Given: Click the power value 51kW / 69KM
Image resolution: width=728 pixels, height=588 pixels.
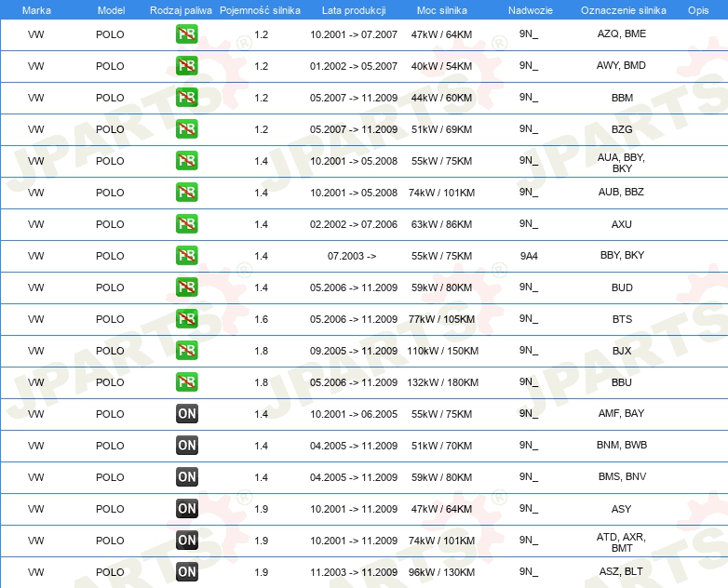Looking at the screenshot, I should 441,129.
